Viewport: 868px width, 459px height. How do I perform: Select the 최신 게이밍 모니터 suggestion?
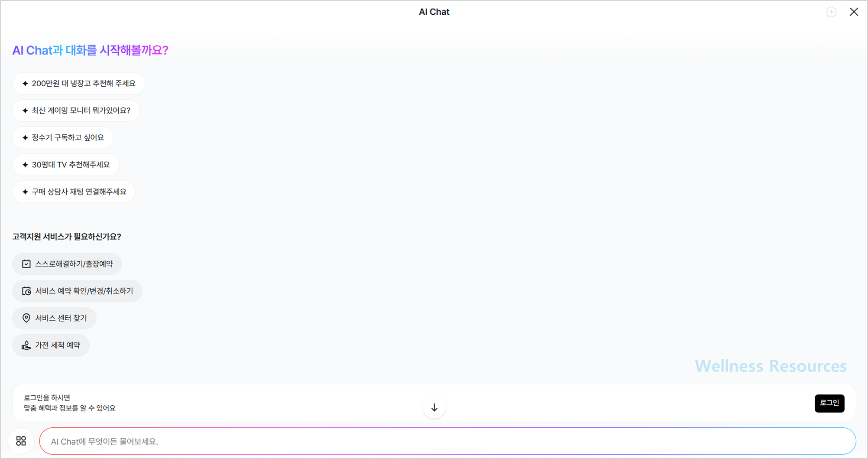76,111
